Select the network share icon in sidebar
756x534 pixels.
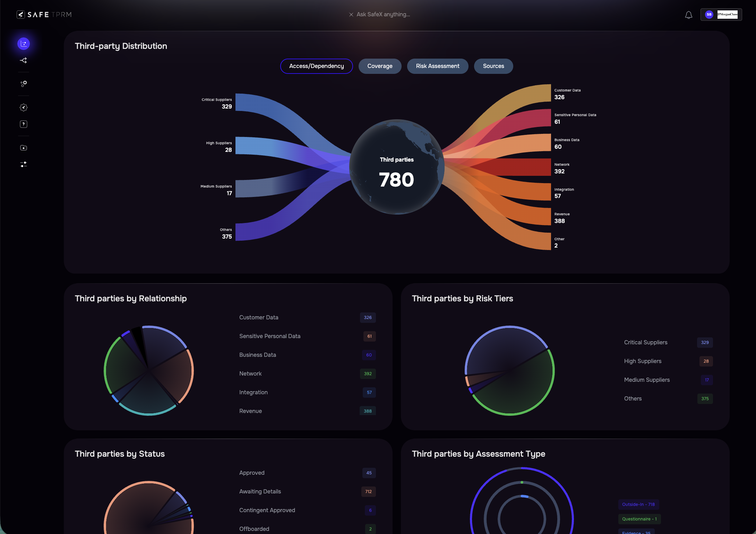coord(24,60)
